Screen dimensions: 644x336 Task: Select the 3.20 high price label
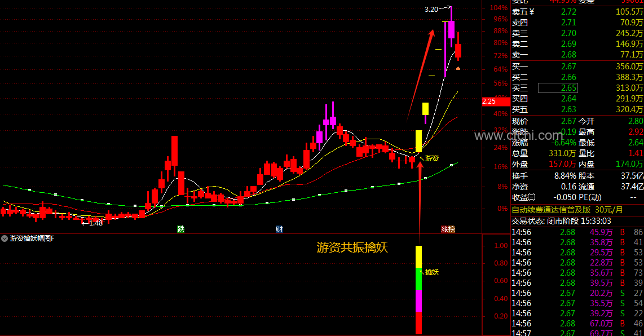point(431,10)
